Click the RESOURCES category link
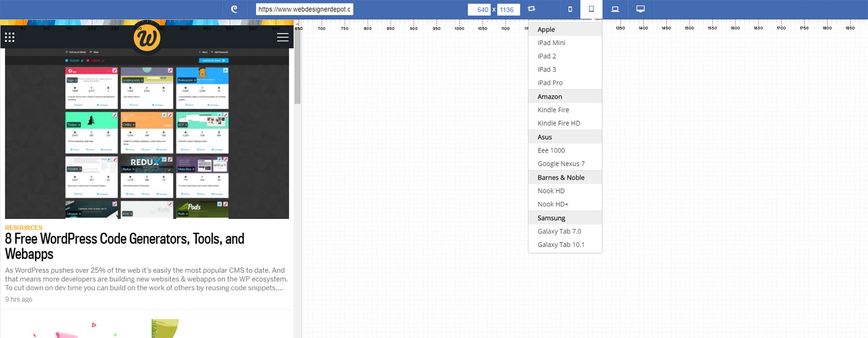Screen dimensions: 868x338 click(x=23, y=228)
